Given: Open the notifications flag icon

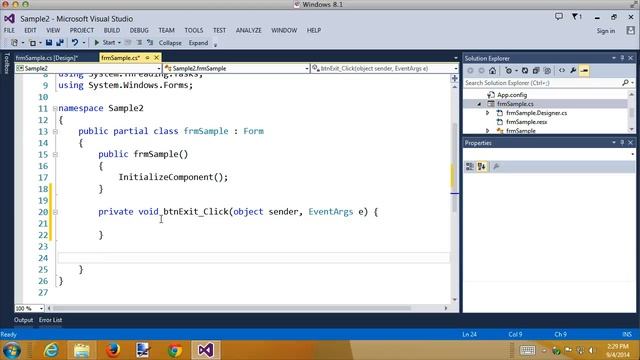Looking at the screenshot, I should click(577, 17).
